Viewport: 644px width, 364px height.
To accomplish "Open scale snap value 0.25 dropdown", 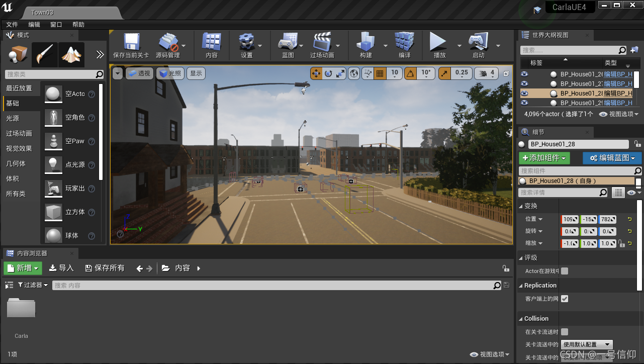I will 462,73.
